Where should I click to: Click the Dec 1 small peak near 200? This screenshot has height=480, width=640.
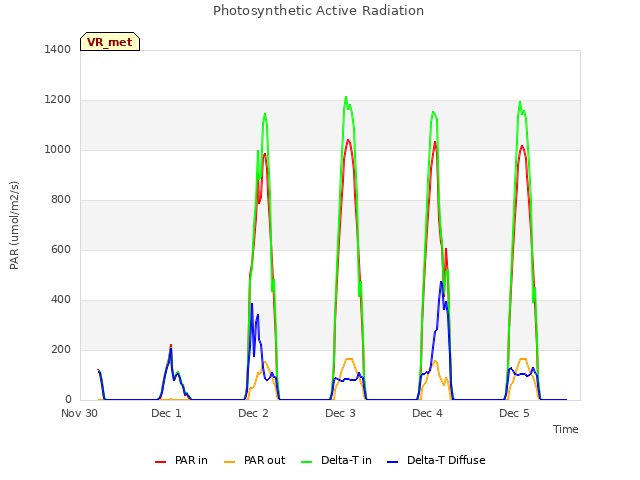tap(171, 345)
